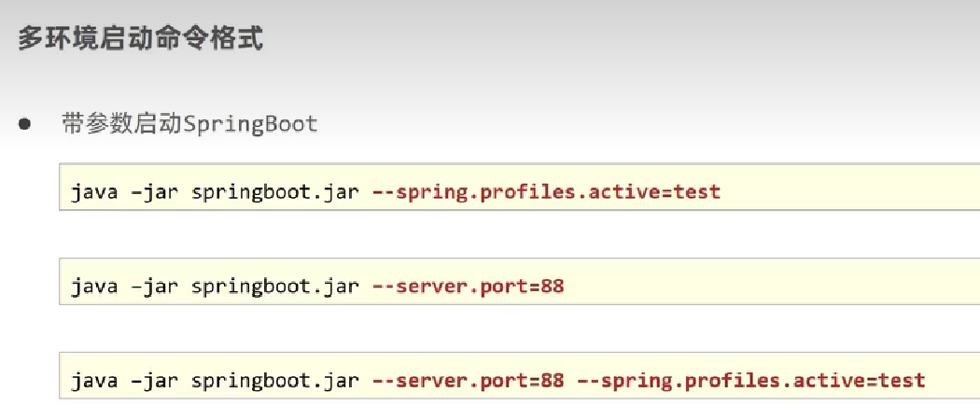Click the blank right side of the first command box
Image resolution: width=980 pixels, height=420 pixels.
[849, 192]
